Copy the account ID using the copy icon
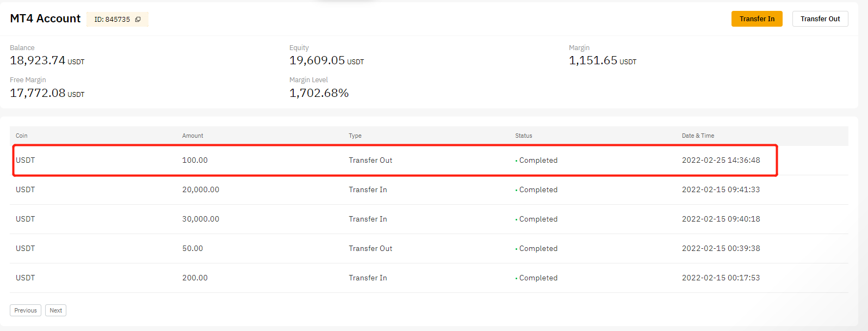Image resolution: width=868 pixels, height=331 pixels. (x=138, y=20)
